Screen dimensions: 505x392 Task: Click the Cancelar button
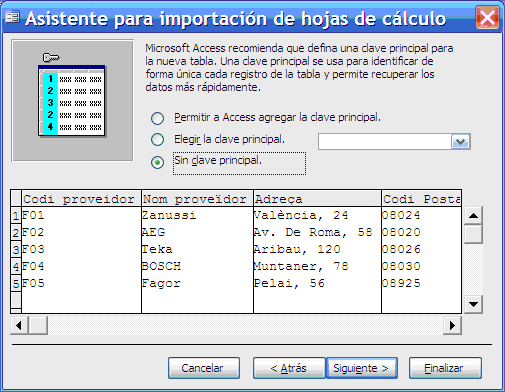pos(204,368)
